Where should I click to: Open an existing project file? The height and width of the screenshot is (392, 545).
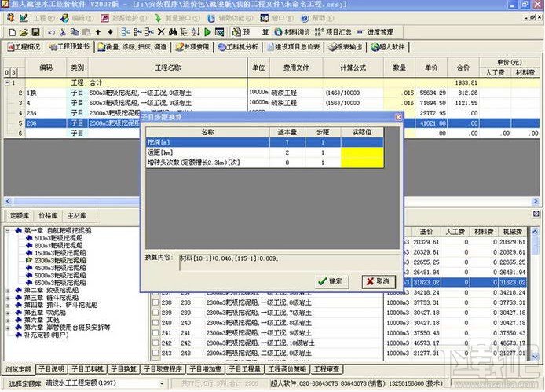point(24,32)
